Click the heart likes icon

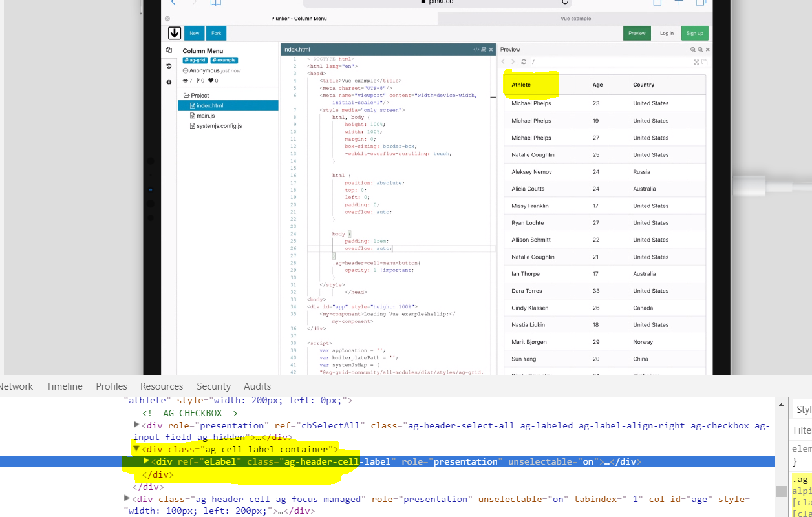point(211,81)
